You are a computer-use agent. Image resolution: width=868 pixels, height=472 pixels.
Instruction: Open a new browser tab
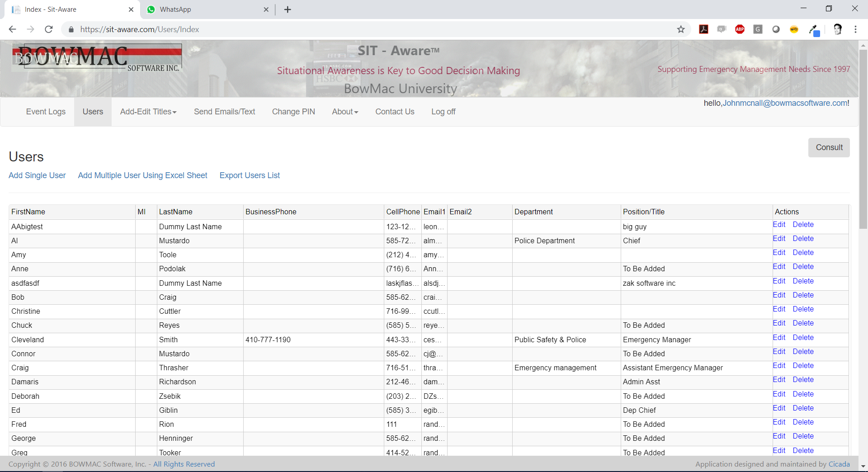point(288,9)
